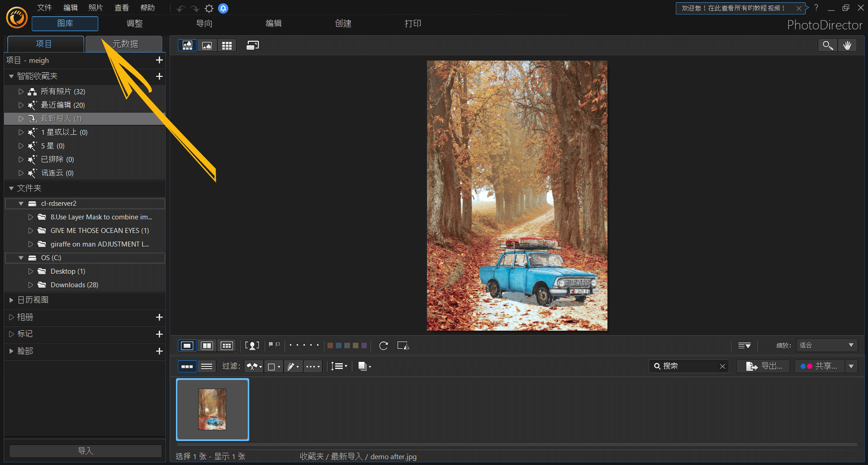Click the mirror flip photo icon

coord(403,346)
